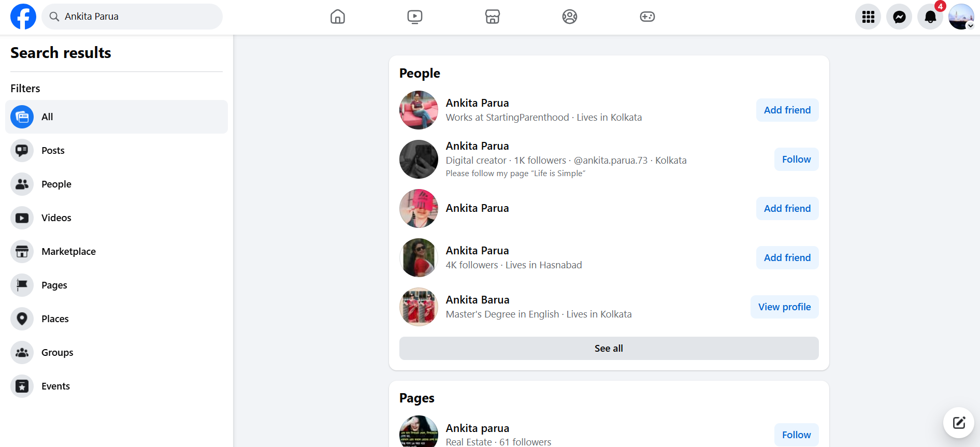Click the Videos play icon in filters
This screenshot has width=980, height=447.
[x=22, y=218]
